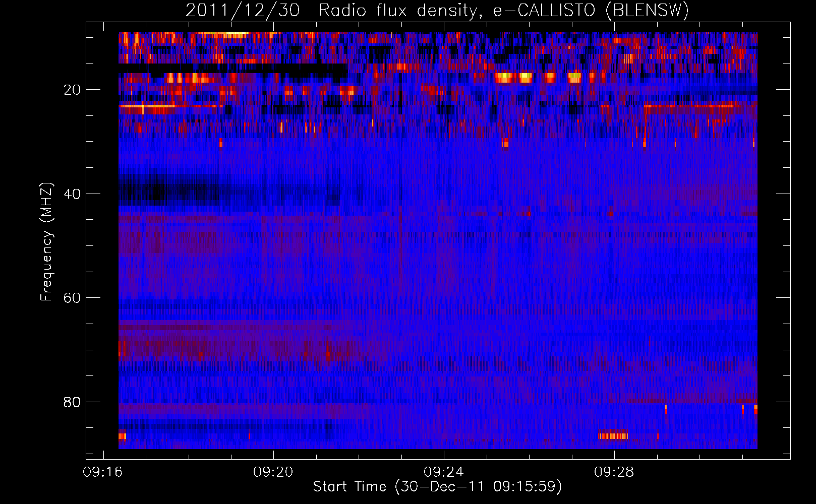The width and height of the screenshot is (816, 504).
Task: Click the 20 MHz frequency tick label
Action: [x=72, y=90]
